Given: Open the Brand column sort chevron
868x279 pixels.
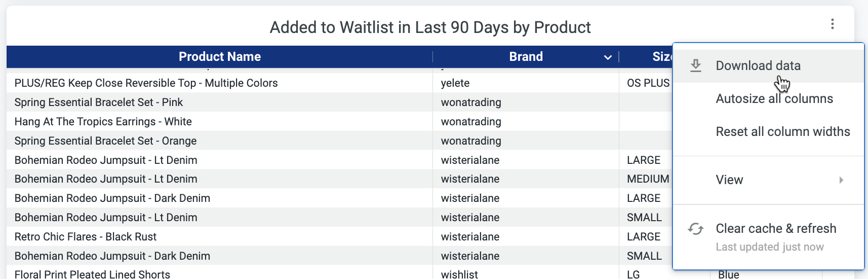Looking at the screenshot, I should [x=608, y=57].
